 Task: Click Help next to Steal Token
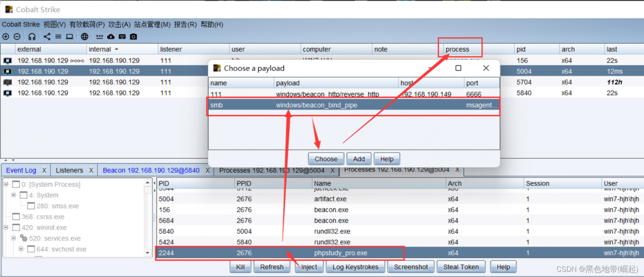point(503,267)
